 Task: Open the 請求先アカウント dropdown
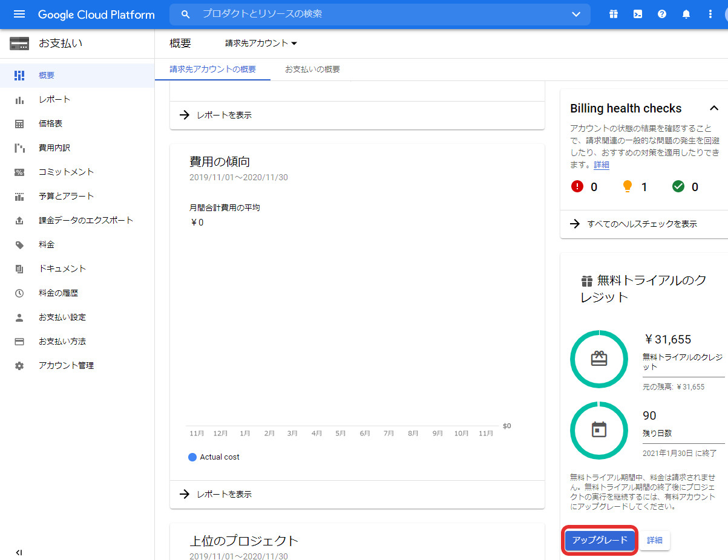point(260,43)
